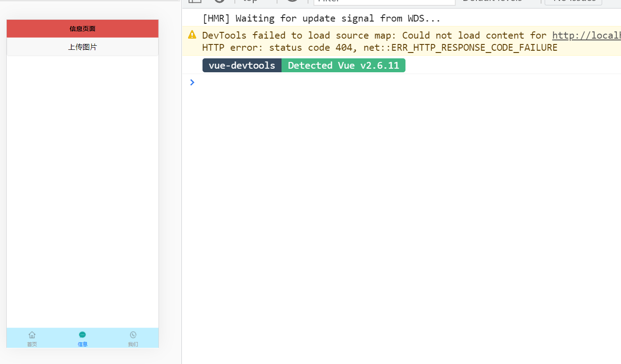Open the console sidebar panel icon
The width and height of the screenshot is (621, 364).
click(194, 1)
